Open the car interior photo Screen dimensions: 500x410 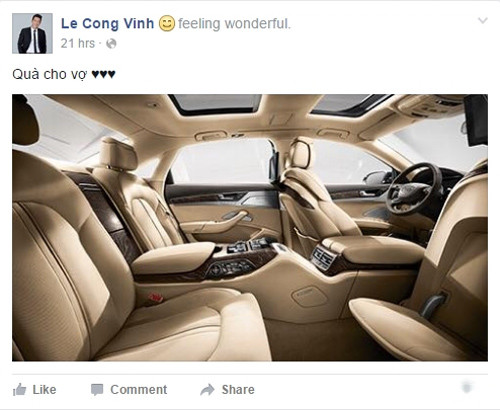click(x=250, y=228)
